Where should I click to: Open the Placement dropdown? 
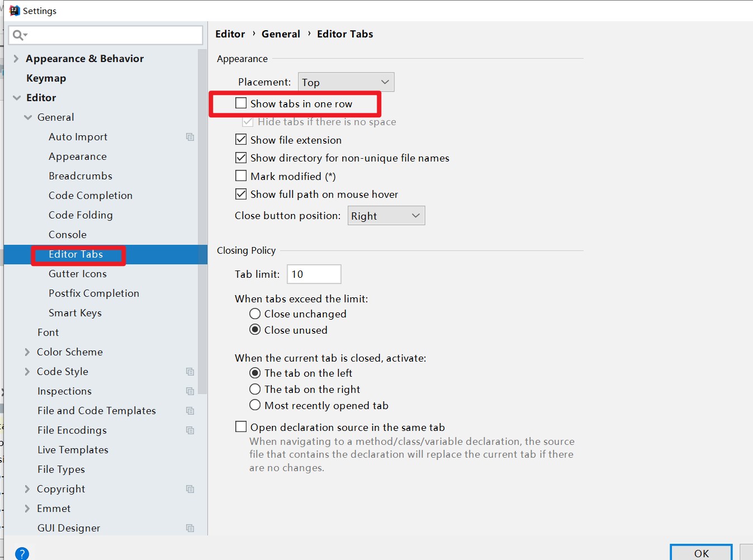(345, 82)
